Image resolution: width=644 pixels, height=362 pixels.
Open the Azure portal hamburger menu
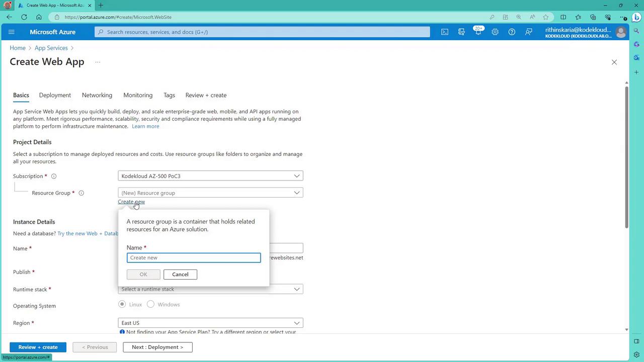click(x=12, y=32)
